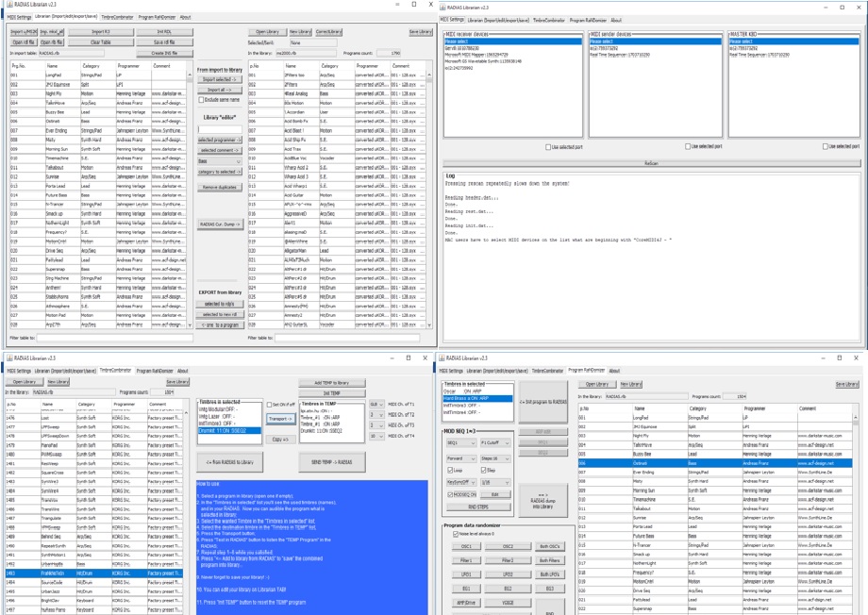Screen dimensions: 868x615
Task: Tick the 'Exclude same name' checkbox
Action: coord(201,100)
